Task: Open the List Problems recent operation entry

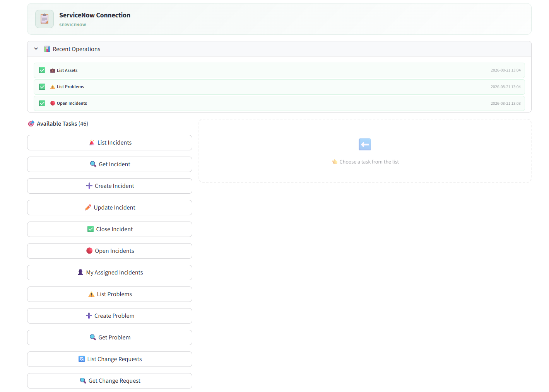Action: point(279,87)
